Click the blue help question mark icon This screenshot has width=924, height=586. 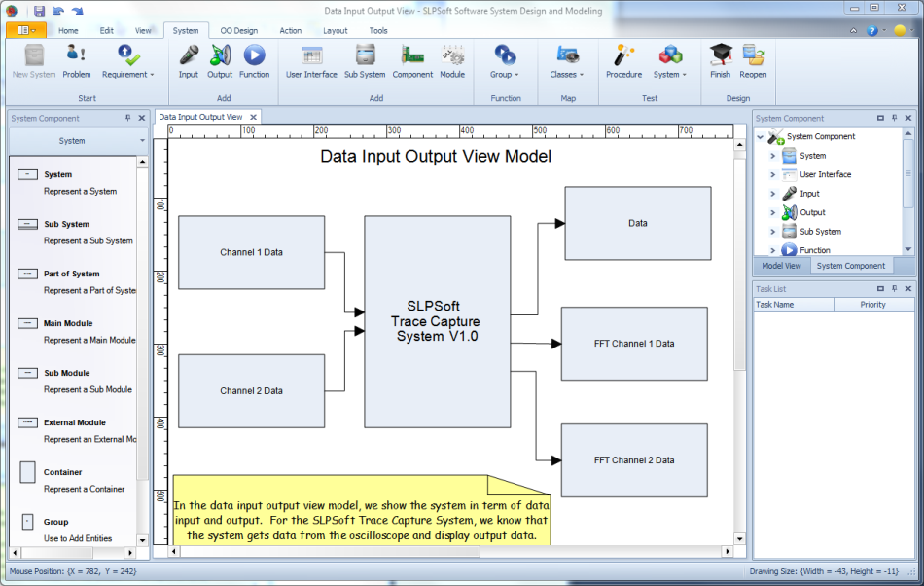872,30
